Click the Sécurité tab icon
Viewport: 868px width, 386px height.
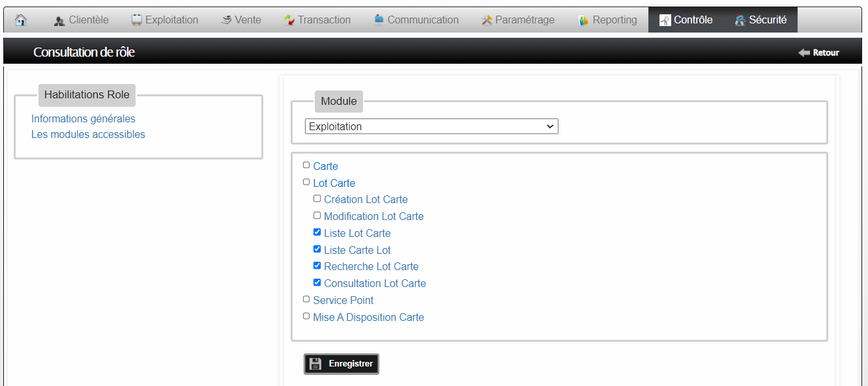740,20
